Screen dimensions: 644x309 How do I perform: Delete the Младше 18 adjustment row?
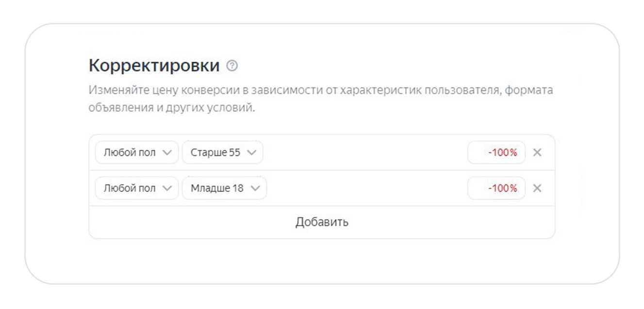[537, 189]
